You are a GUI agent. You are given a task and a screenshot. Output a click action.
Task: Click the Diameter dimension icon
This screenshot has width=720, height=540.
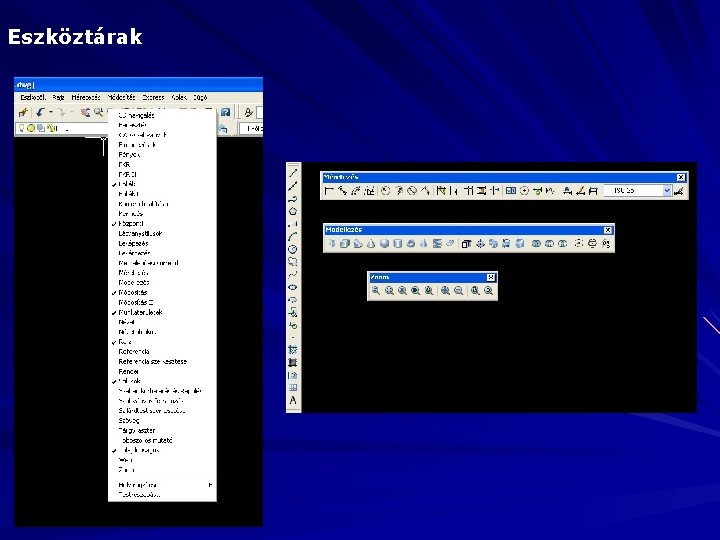click(412, 191)
